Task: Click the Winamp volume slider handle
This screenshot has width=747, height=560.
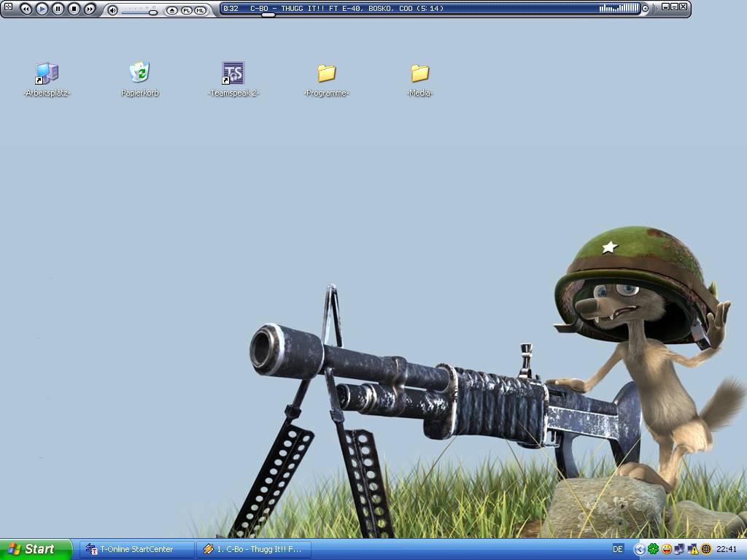Action: point(153,12)
